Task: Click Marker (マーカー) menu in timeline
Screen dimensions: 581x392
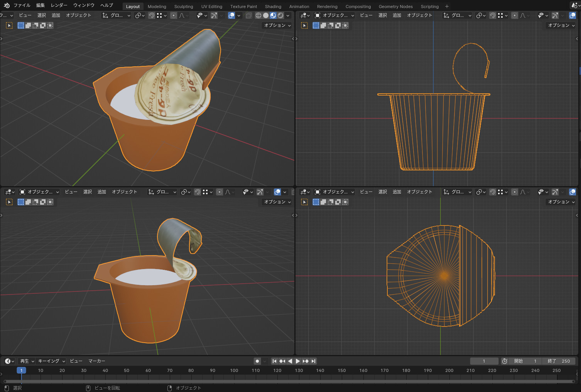Action: coord(97,361)
